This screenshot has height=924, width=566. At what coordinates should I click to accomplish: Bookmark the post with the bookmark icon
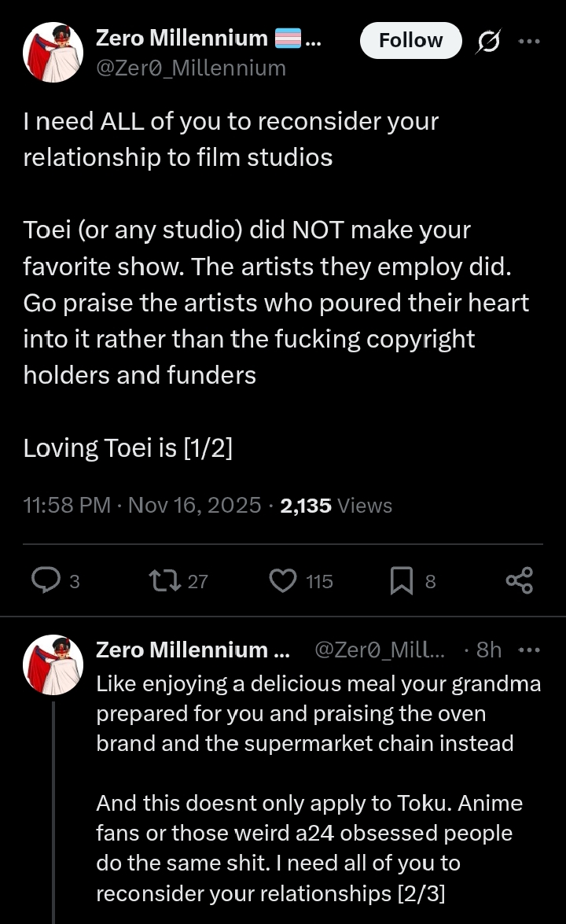(x=402, y=580)
